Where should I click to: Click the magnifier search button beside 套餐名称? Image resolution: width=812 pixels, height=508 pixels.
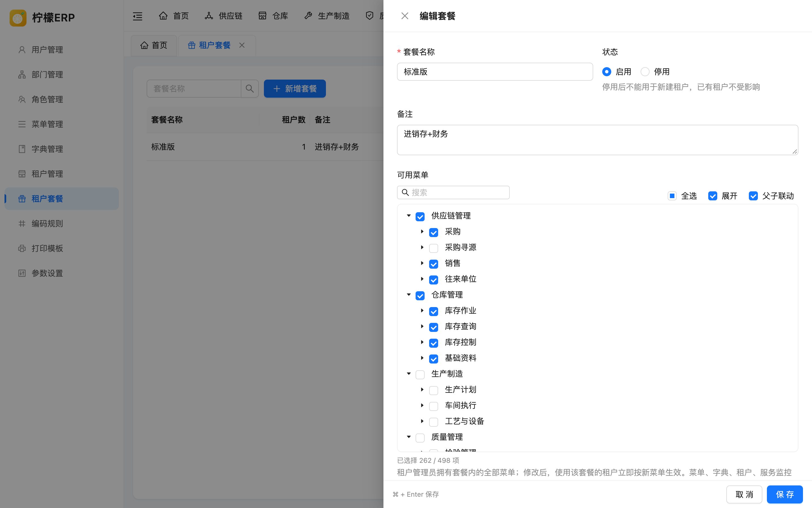(x=250, y=89)
